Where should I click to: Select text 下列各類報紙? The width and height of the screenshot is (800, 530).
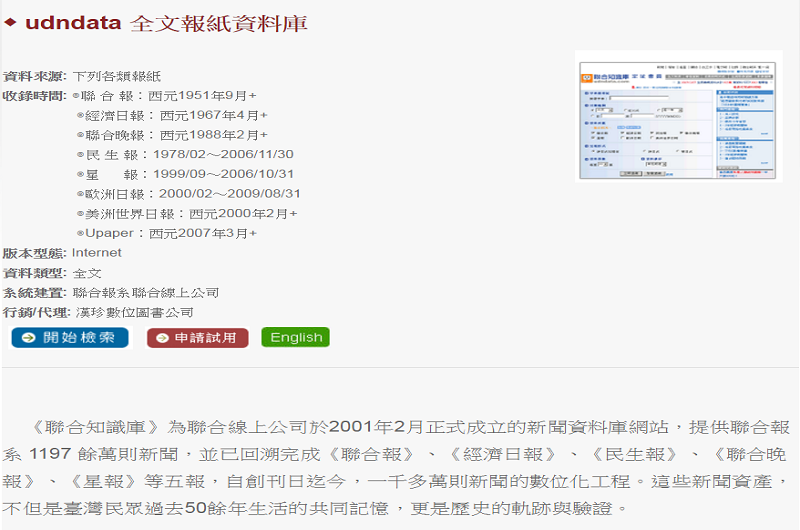pos(117,77)
